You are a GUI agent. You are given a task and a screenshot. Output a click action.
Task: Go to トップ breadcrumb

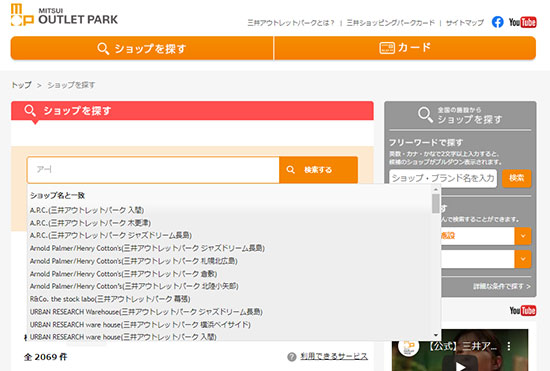pos(21,85)
